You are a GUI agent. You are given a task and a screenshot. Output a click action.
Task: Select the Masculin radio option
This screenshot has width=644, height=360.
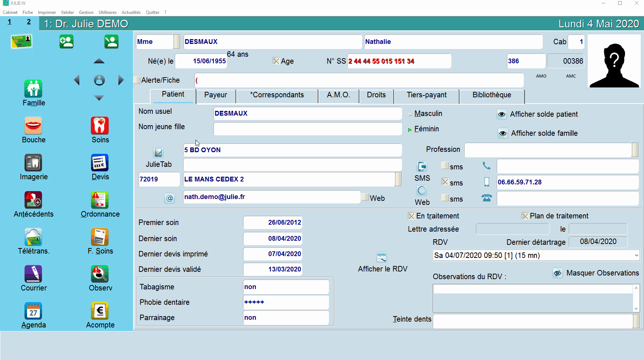(x=410, y=114)
